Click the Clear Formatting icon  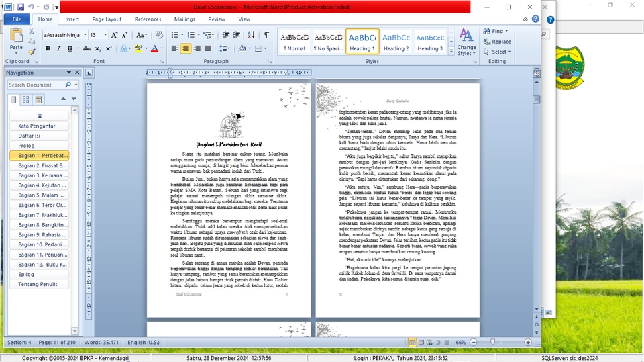(159, 36)
